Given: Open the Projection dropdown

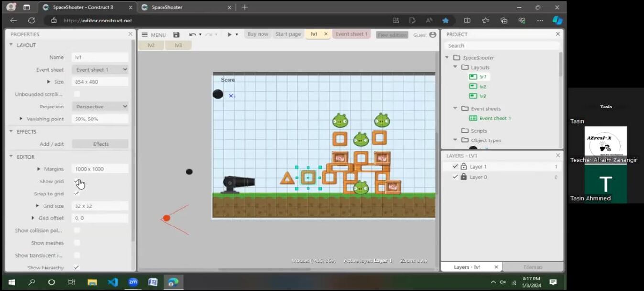Looking at the screenshot, I should 100,107.
